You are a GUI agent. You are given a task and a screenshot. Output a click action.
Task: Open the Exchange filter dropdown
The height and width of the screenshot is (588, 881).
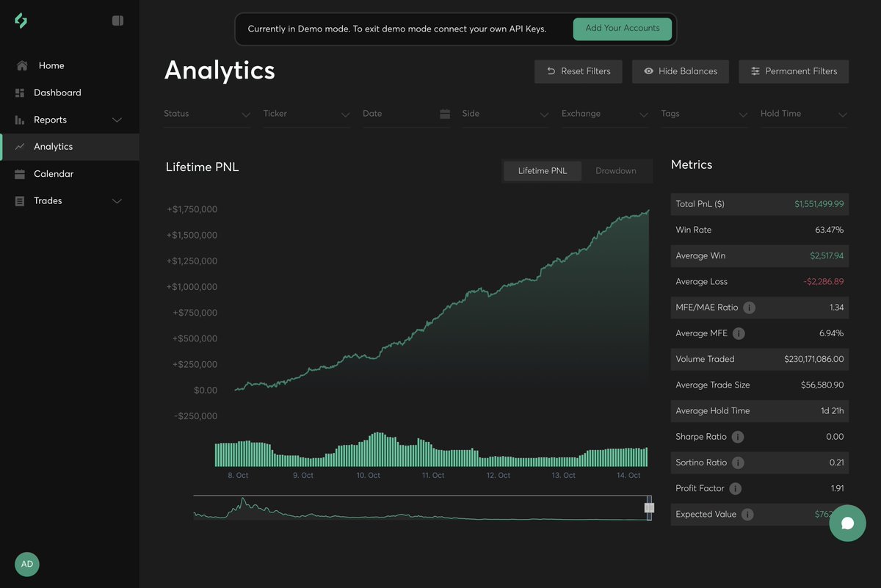click(x=605, y=114)
